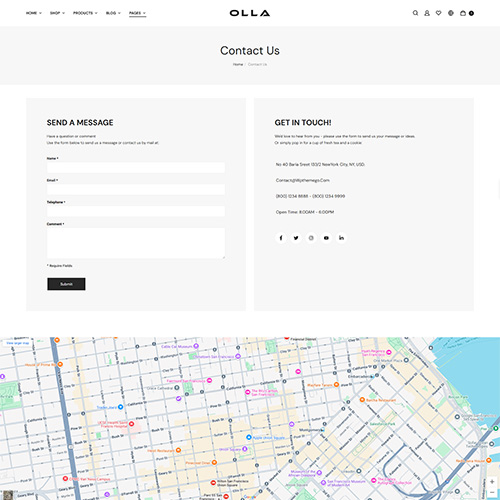
Task: Select San Francisco Museum of Modern Art pin
Action: pos(323,482)
